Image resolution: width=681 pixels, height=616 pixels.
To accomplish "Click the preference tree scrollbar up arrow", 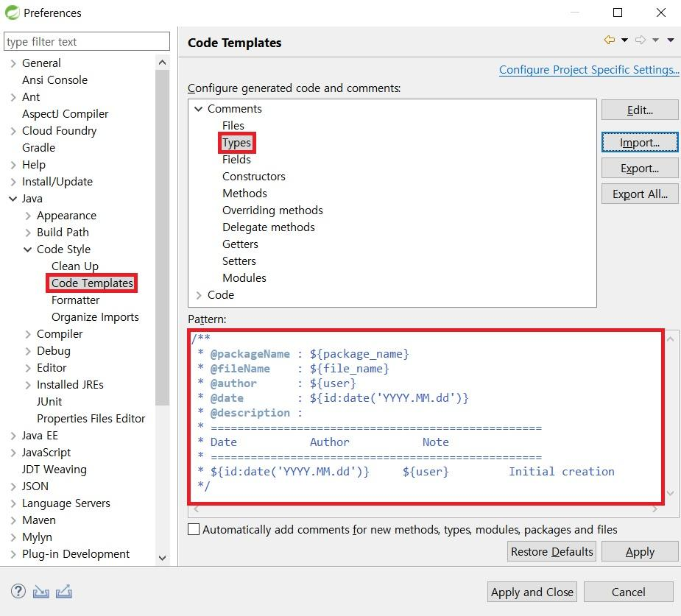I will click(163, 63).
